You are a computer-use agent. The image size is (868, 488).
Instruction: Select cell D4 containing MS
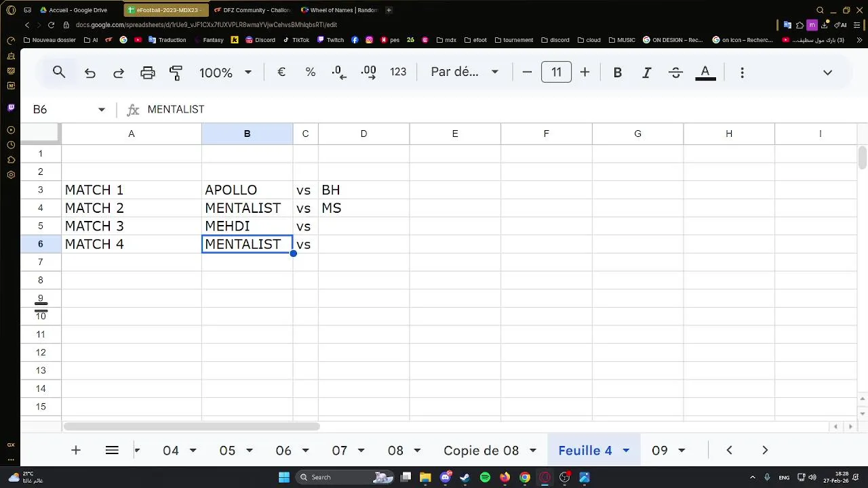[x=363, y=208]
